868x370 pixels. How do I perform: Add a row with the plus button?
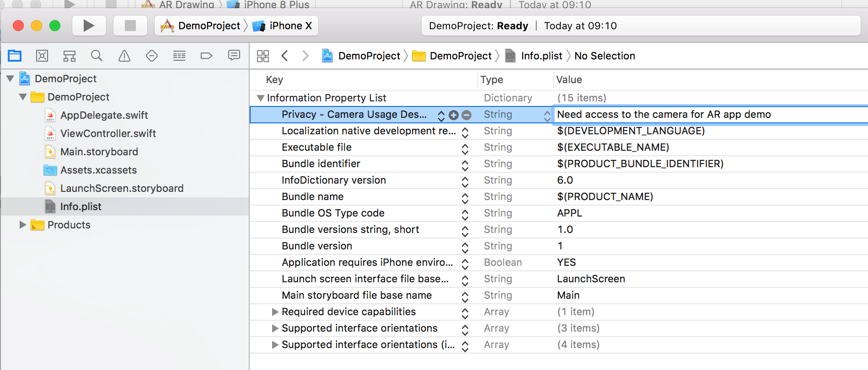tap(454, 115)
